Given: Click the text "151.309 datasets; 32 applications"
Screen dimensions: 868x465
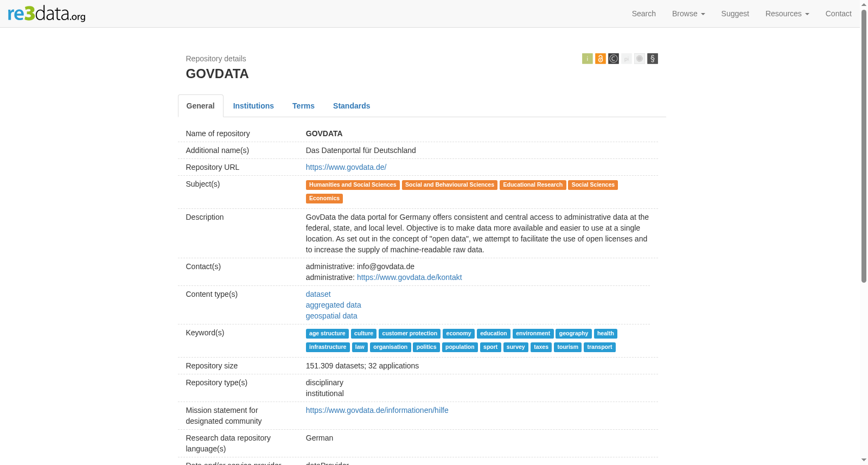Looking at the screenshot, I should pyautogui.click(x=362, y=366).
